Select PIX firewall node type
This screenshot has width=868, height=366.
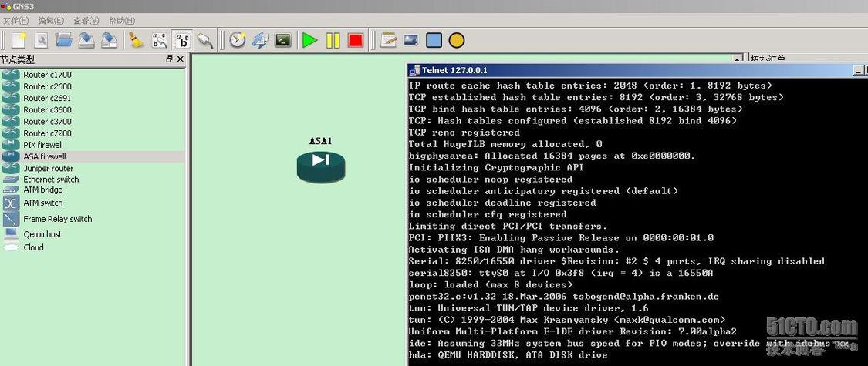[x=93, y=145]
